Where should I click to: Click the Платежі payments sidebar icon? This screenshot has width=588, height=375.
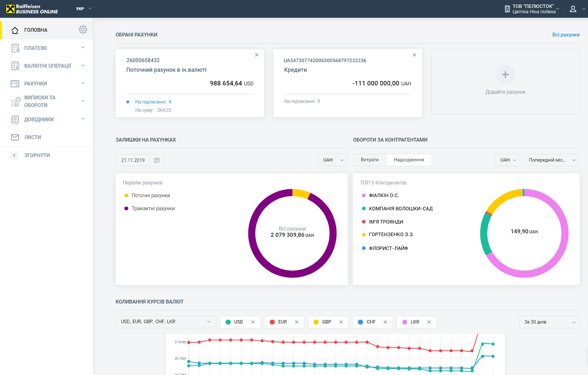coord(15,48)
